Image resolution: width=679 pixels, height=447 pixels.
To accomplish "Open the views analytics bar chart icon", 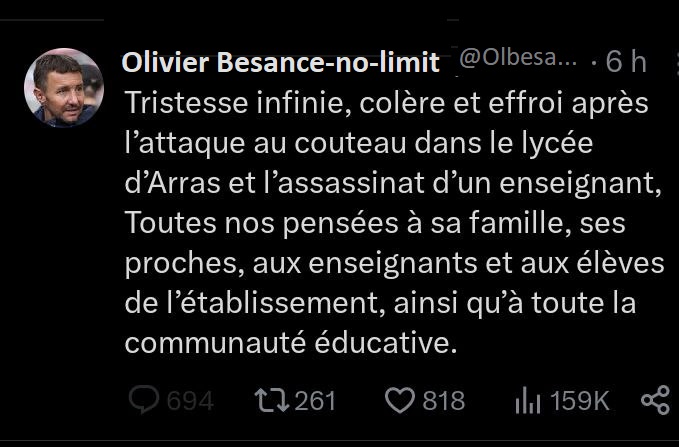I will point(527,401).
